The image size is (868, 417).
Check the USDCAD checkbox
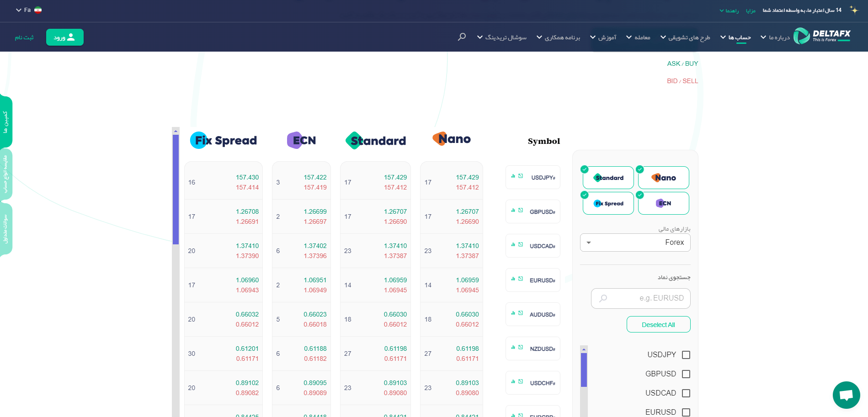[x=686, y=393]
